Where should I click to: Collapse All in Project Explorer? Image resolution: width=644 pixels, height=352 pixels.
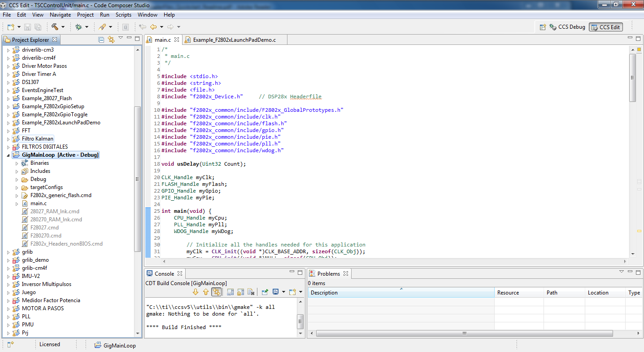[102, 40]
